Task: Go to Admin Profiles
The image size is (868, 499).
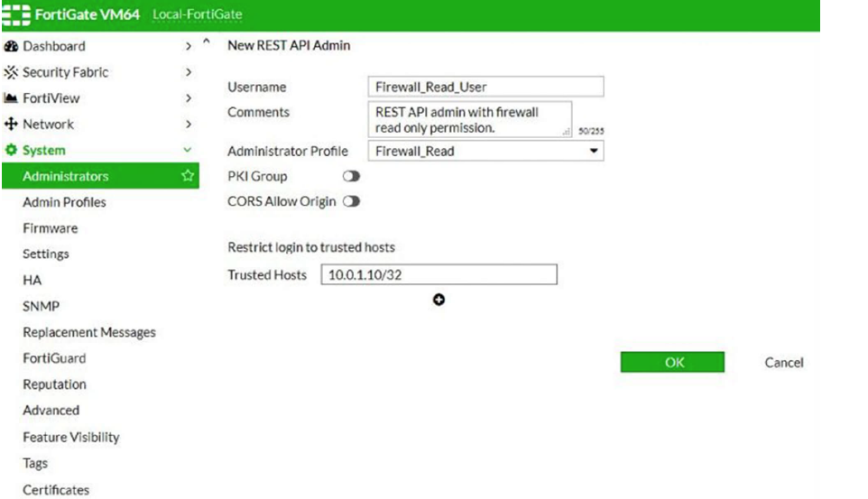Action: (64, 202)
